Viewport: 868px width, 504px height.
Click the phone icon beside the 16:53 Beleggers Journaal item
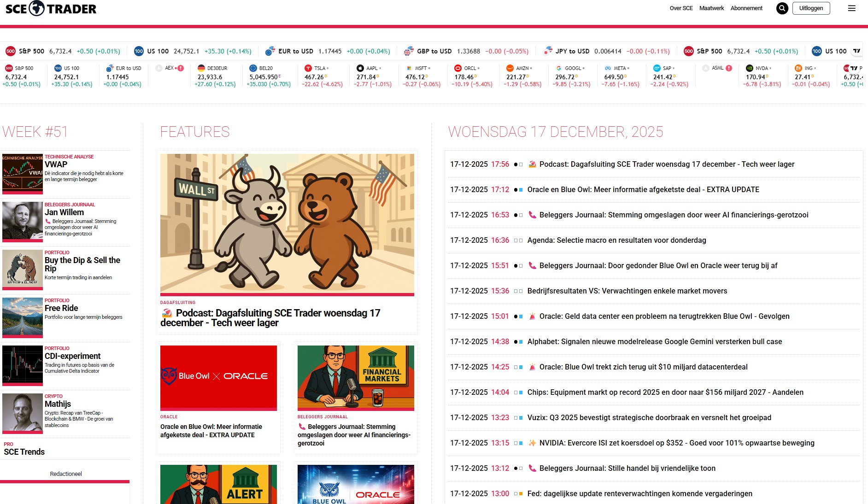[x=532, y=215]
